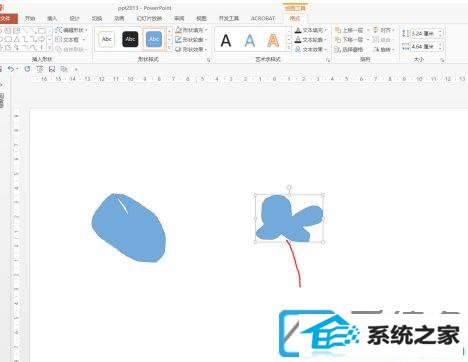Increase shape height with stepper arrow

click(440, 32)
